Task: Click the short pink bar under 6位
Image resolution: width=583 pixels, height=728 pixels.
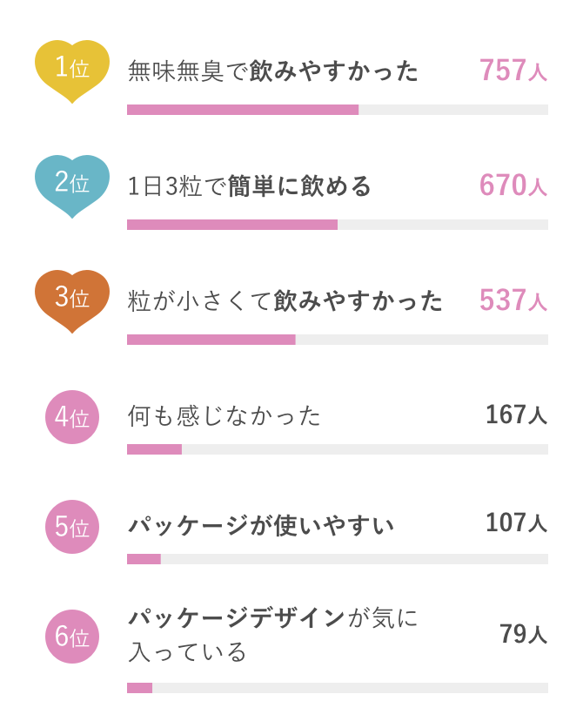Action: click(x=139, y=688)
